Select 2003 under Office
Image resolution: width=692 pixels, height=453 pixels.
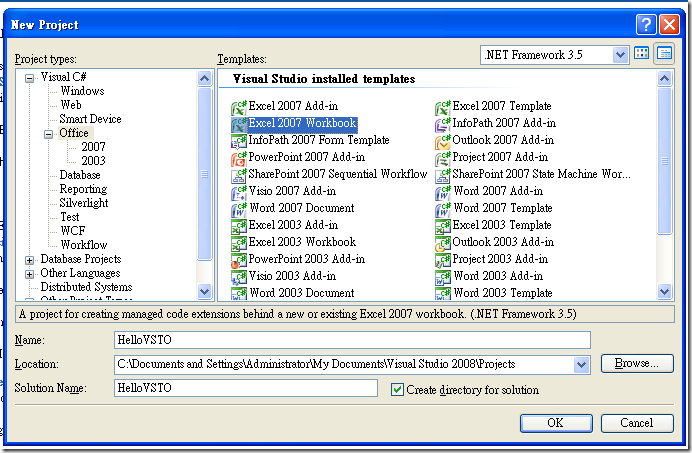[x=93, y=161]
